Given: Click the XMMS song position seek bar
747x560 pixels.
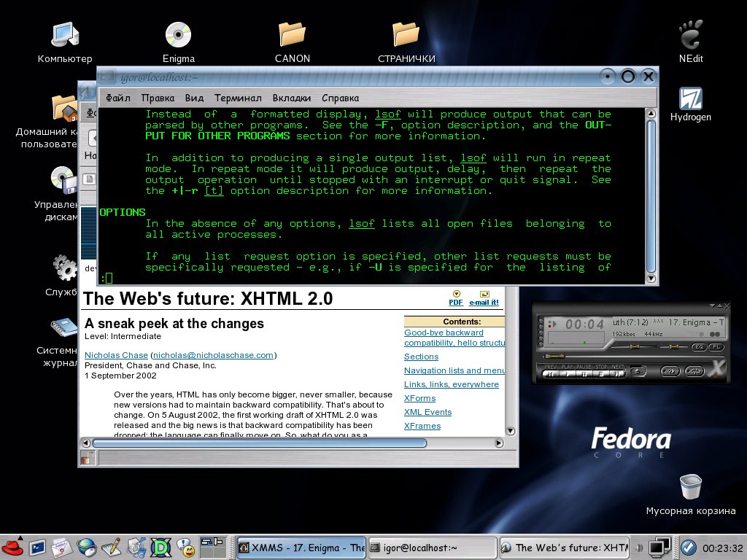Looking at the screenshot, I should 631,357.
